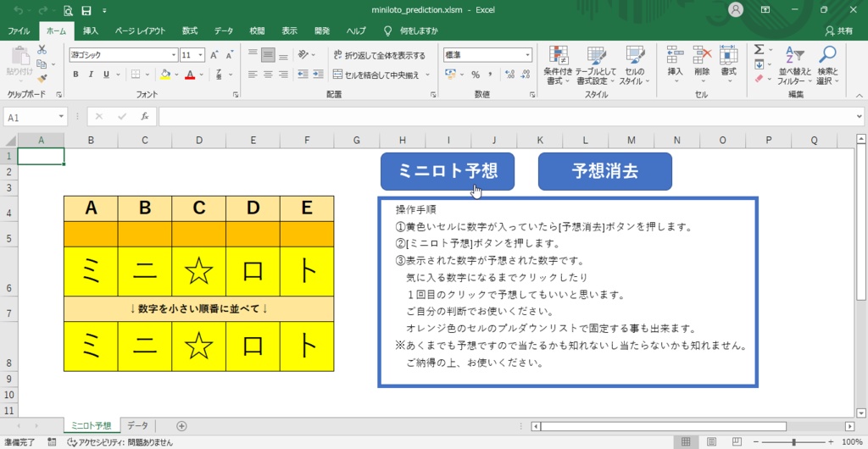The image size is (868, 449).
Task: Switch to Normal view in status bar
Action: click(x=686, y=442)
